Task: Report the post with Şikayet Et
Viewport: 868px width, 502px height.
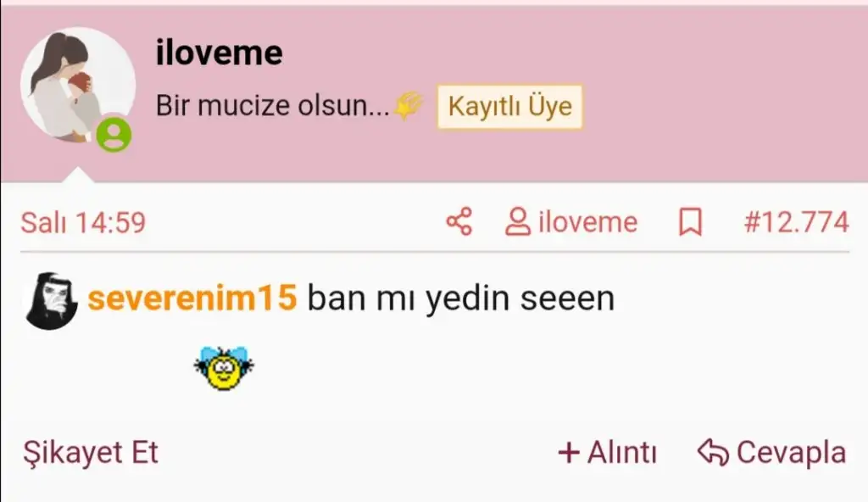Action: [x=90, y=453]
